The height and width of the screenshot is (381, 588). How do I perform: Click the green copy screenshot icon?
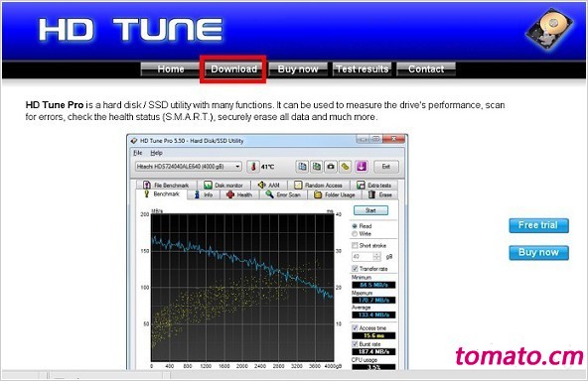pos(317,167)
